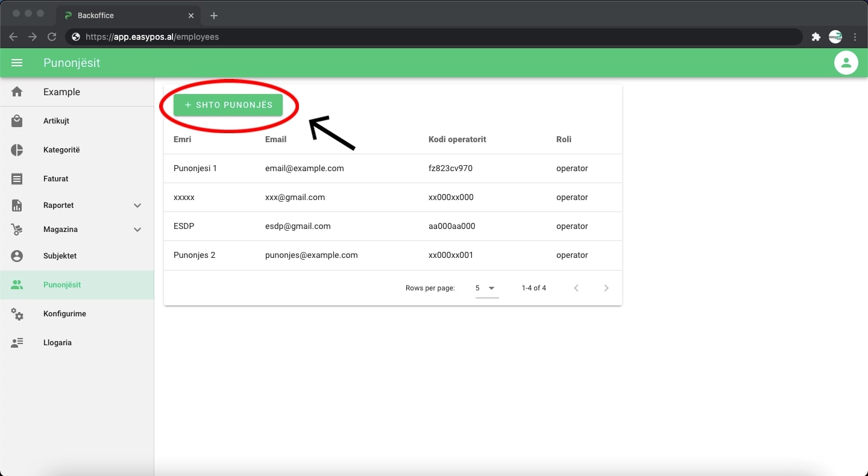Select the Punonjes 2 employee name
868x476 pixels.
click(x=195, y=255)
